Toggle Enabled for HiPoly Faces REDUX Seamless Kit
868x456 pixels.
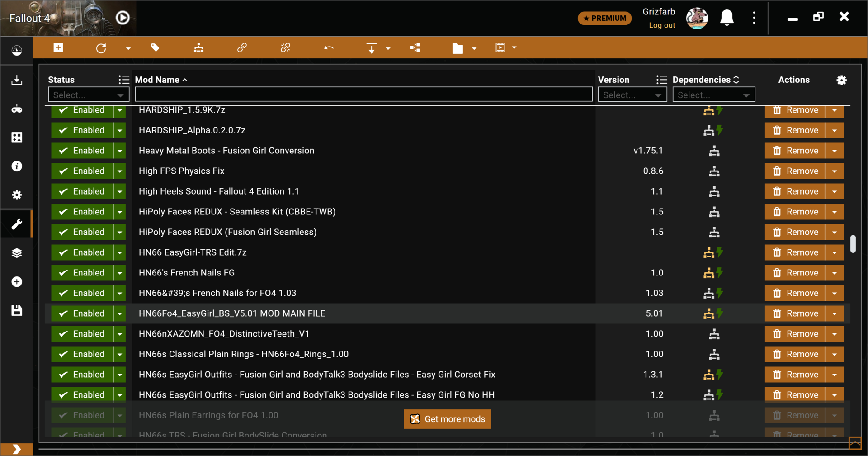tap(82, 212)
